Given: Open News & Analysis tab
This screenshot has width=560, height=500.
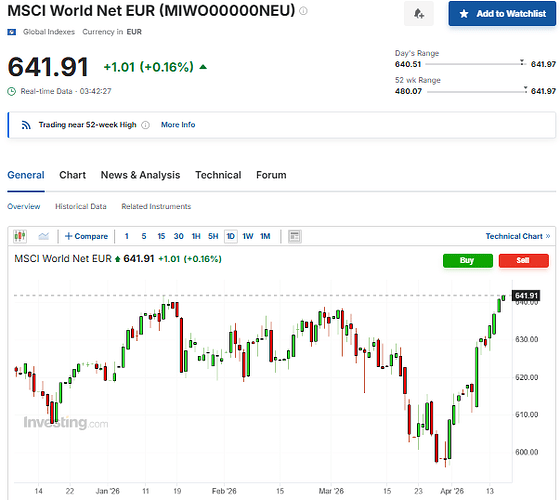Looking at the screenshot, I should click(x=140, y=175).
